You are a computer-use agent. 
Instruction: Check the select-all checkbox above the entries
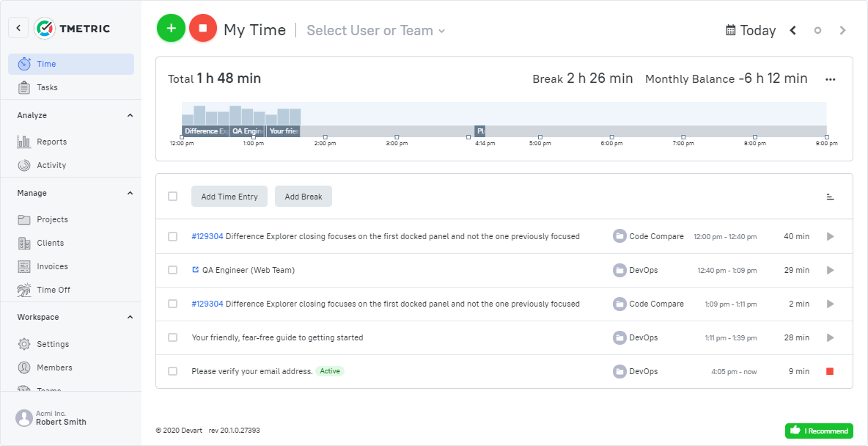click(172, 196)
